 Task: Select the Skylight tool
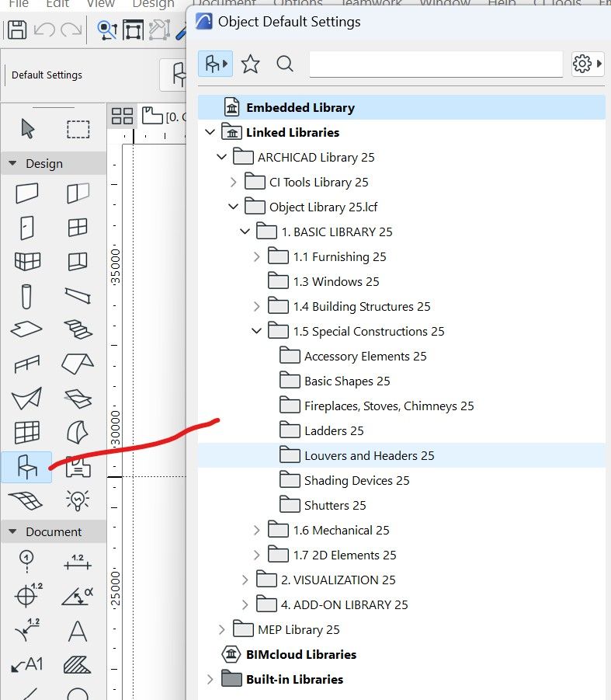pyautogui.click(x=78, y=399)
